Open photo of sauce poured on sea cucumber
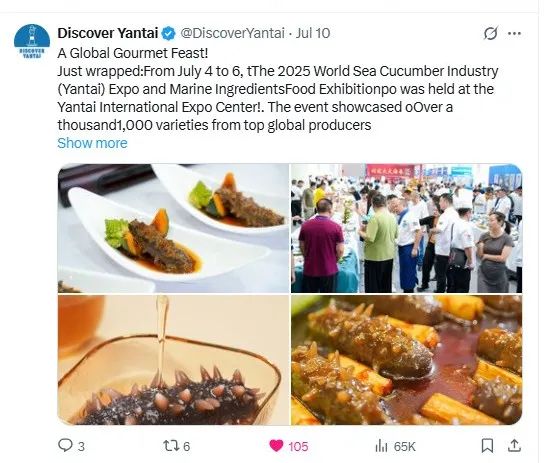552x463 pixels. coord(173,360)
